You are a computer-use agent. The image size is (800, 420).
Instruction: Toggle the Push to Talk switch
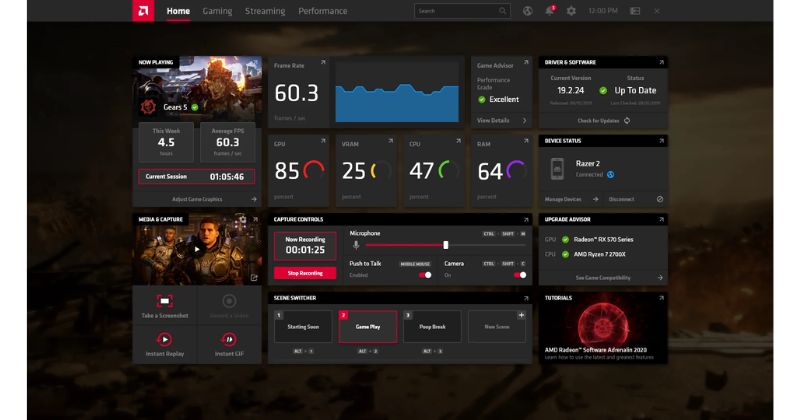point(425,275)
